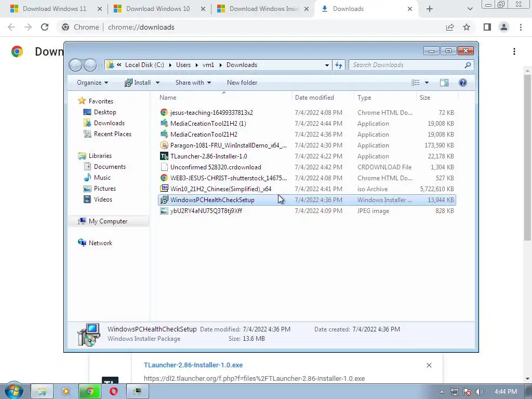Image resolution: width=532 pixels, height=399 pixels.
Task: Remove TLauncher download from list
Action: 429,365
